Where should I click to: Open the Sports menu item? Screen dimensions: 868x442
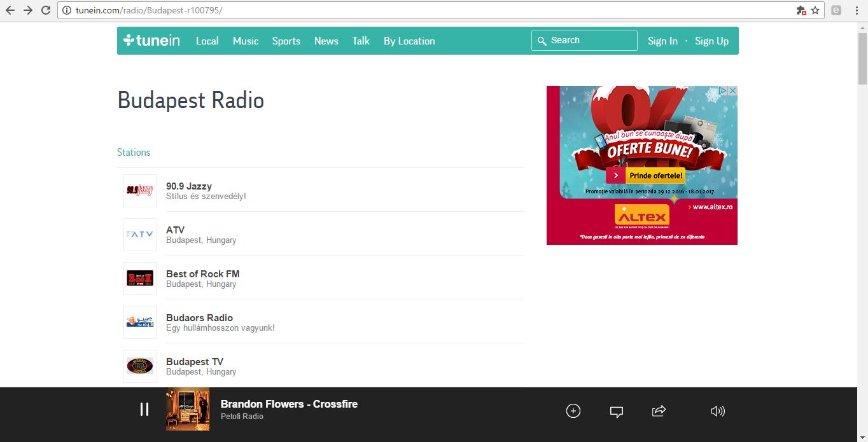coord(286,41)
